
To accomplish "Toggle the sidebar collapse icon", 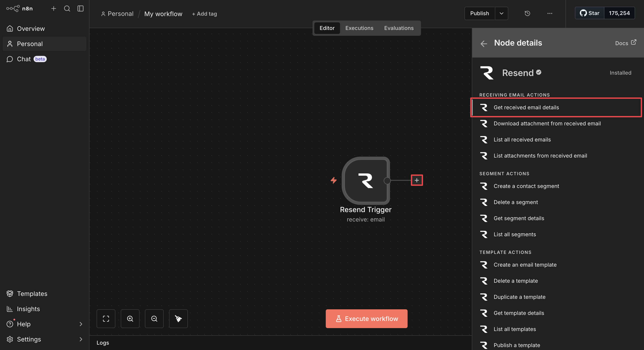I will point(80,8).
